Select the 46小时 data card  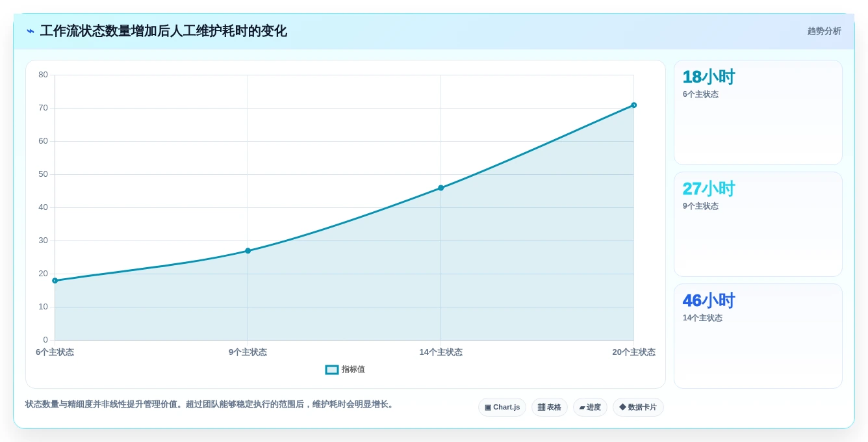(758, 336)
